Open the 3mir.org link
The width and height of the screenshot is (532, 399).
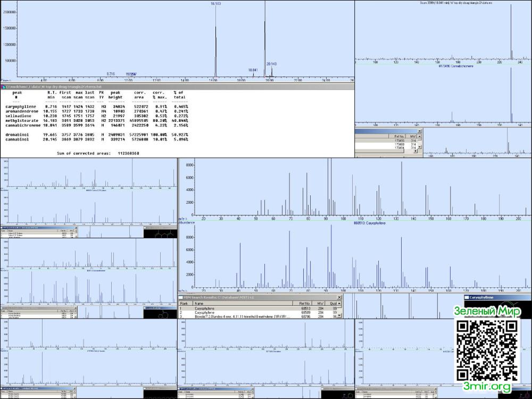tap(487, 386)
